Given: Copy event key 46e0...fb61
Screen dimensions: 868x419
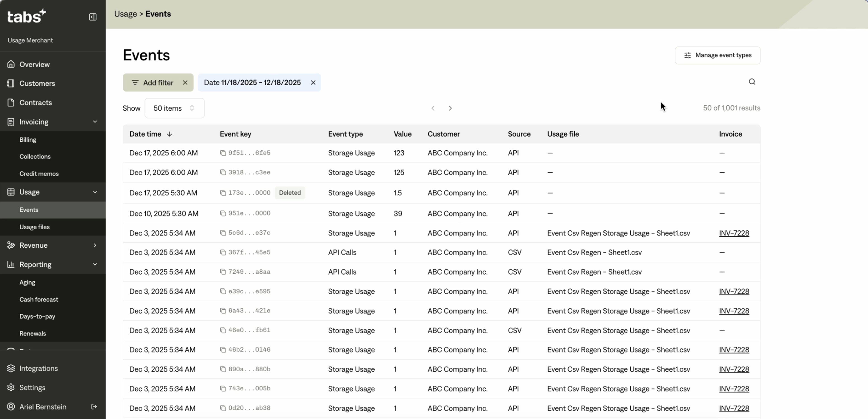Looking at the screenshot, I should (x=223, y=330).
